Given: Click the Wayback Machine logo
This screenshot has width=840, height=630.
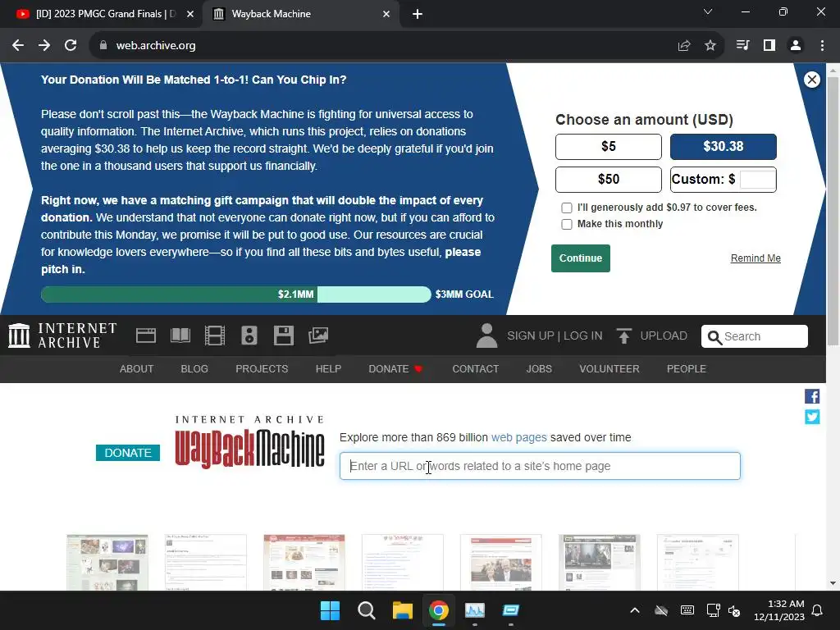Looking at the screenshot, I should point(249,442).
